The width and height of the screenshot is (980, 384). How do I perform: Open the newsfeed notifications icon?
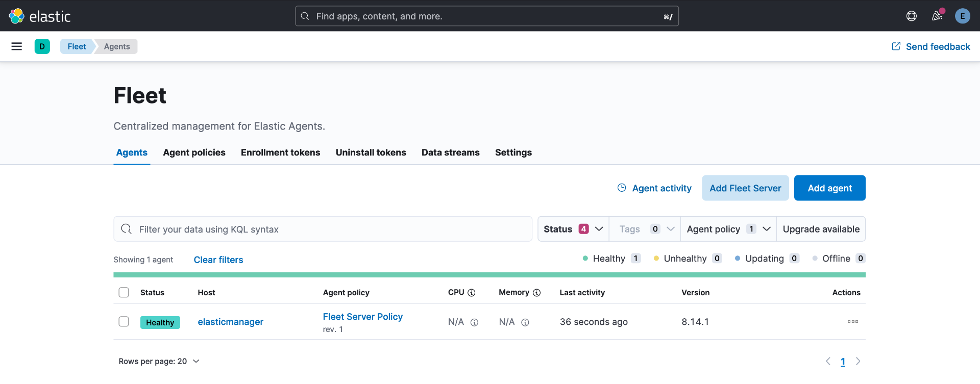(x=937, y=16)
